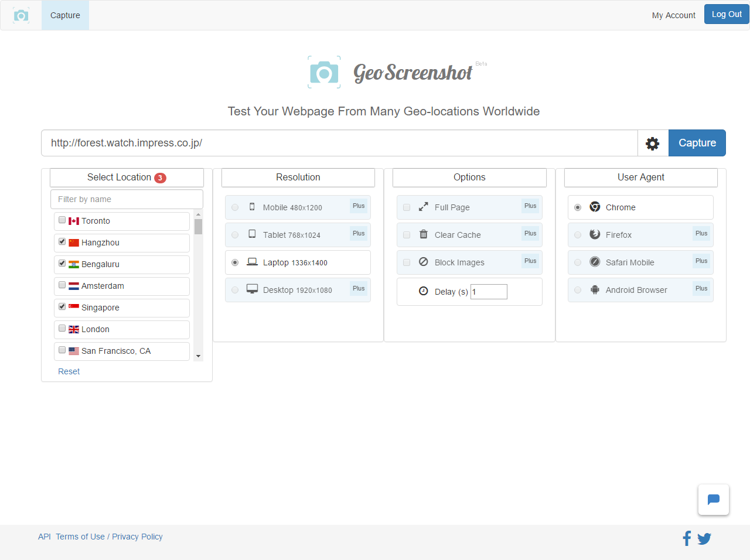Click the gear settings icon beside URL

(653, 144)
